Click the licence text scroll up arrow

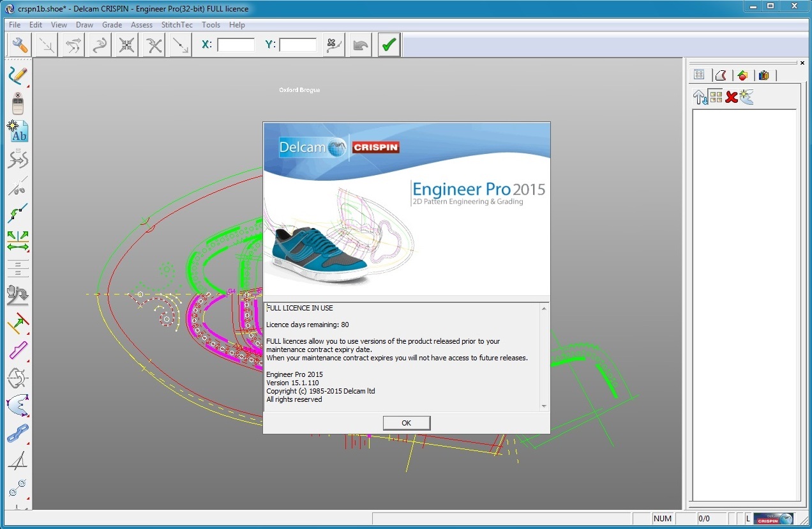point(544,309)
